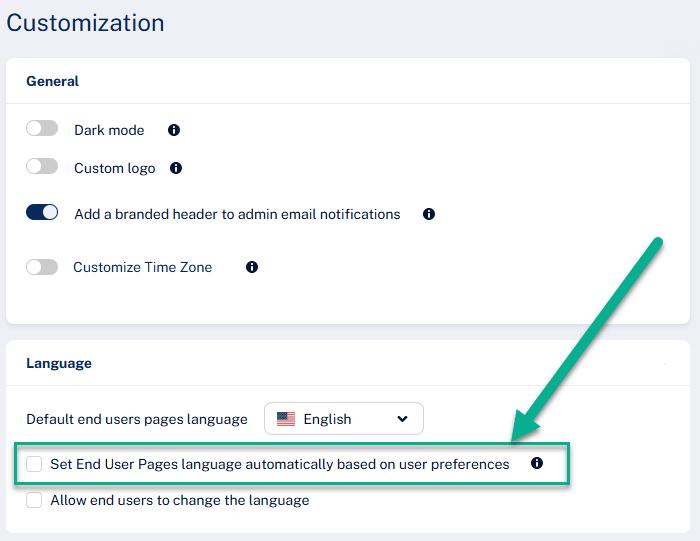Turn on the Custom logo toggle
700x541 pixels.
point(42,167)
